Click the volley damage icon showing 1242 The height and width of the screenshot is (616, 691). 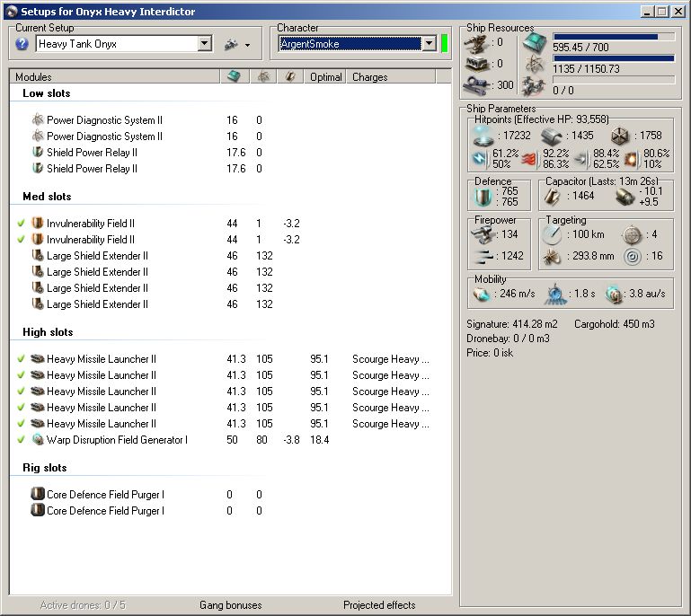click(x=483, y=257)
